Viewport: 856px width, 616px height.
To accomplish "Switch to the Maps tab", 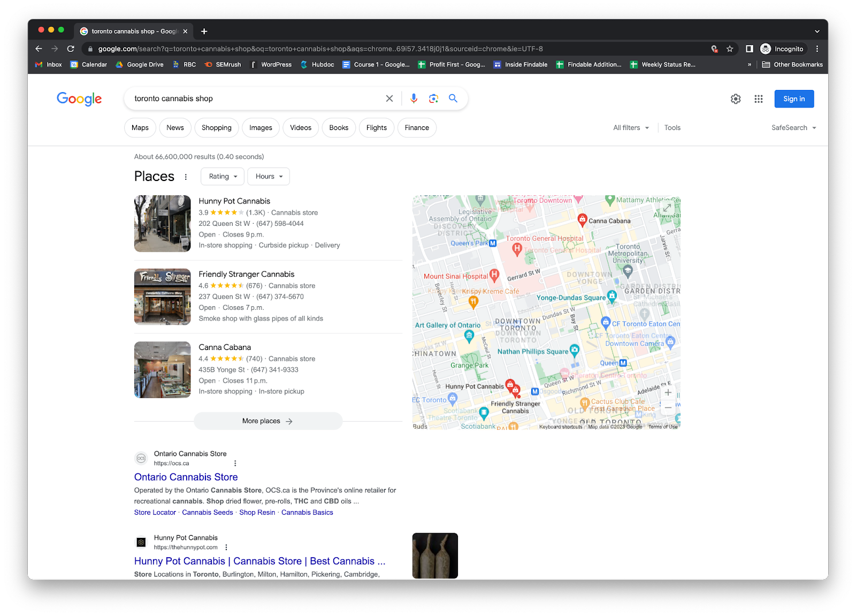I will (140, 128).
